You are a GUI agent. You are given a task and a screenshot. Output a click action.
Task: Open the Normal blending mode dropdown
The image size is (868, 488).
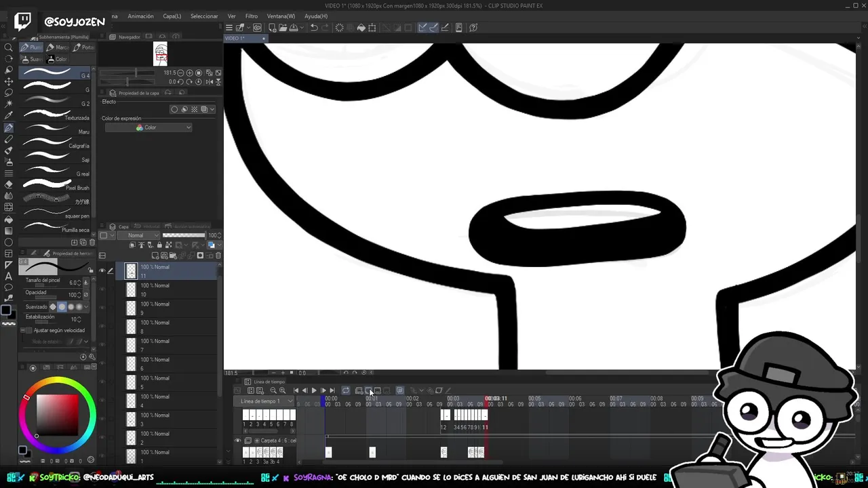pos(139,235)
